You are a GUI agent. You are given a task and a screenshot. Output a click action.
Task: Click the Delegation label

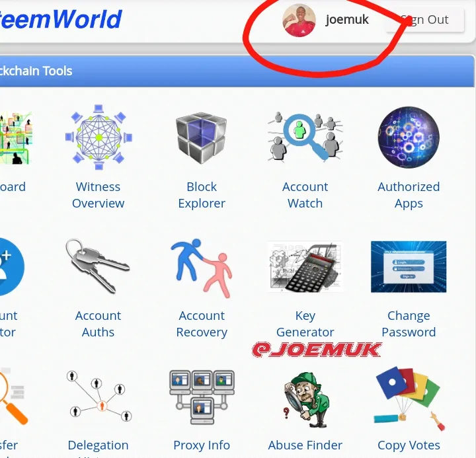(x=98, y=445)
